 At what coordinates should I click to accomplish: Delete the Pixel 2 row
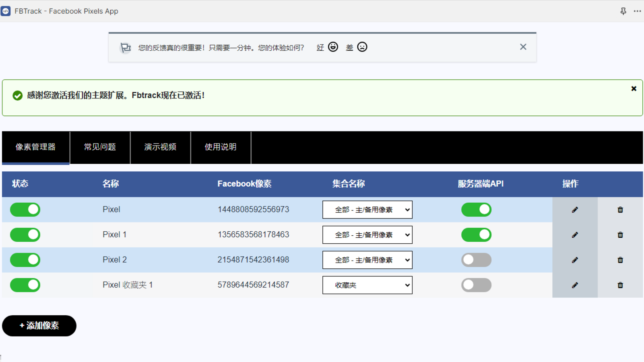point(620,260)
